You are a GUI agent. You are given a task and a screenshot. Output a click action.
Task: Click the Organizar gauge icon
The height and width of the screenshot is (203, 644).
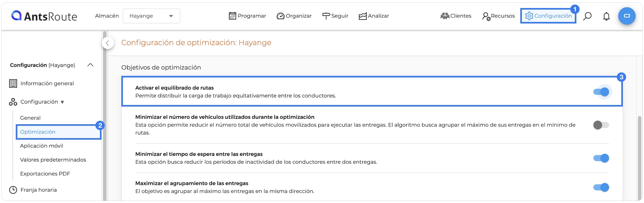click(x=280, y=16)
